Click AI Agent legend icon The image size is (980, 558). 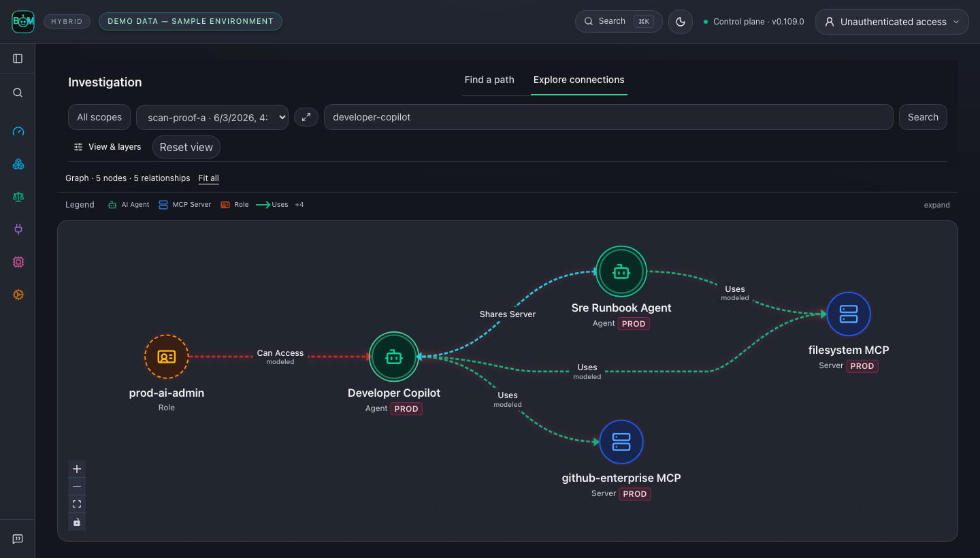tap(112, 205)
